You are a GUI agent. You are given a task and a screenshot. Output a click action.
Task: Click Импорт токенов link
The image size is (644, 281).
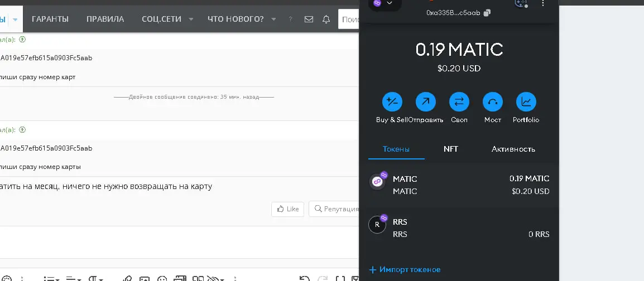pyautogui.click(x=405, y=269)
